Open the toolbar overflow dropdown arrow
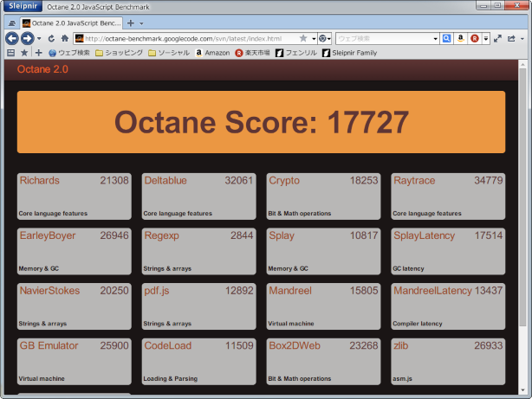 (x=522, y=39)
